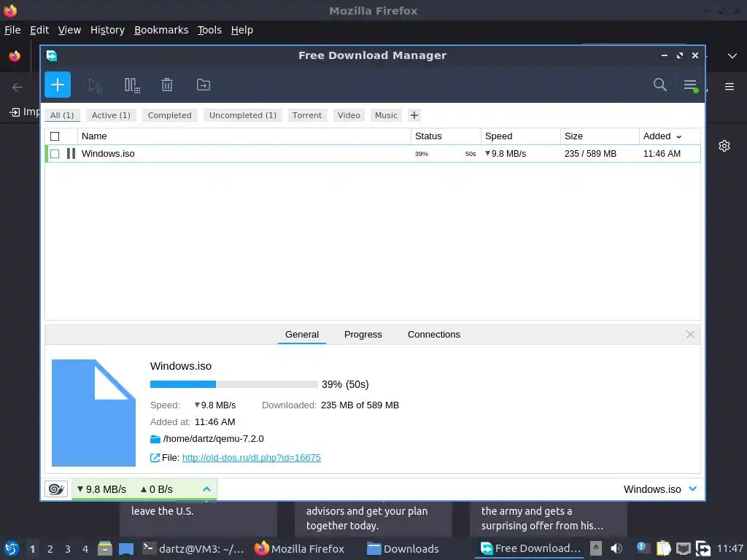Sort downloads by Speed column
The width and height of the screenshot is (747, 560).
coord(521,136)
